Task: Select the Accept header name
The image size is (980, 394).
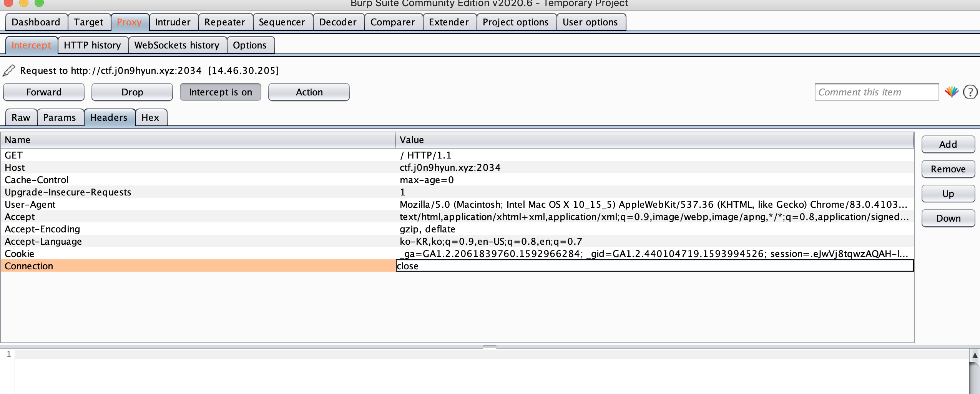Action: [x=20, y=217]
